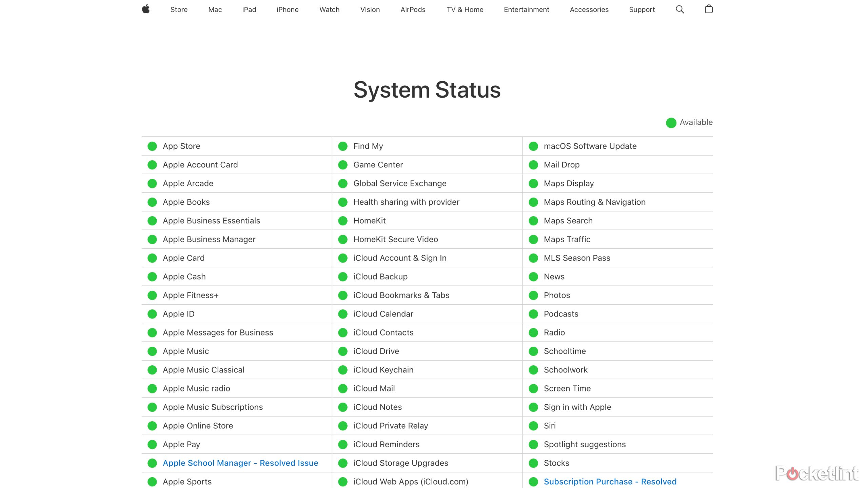Click green dot beside Apple Arcade

point(152,183)
